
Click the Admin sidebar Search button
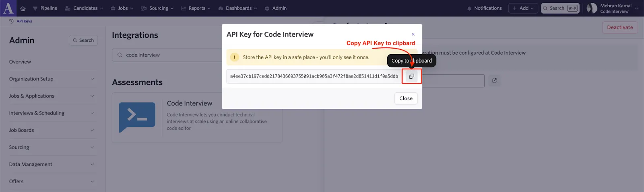pyautogui.click(x=83, y=40)
